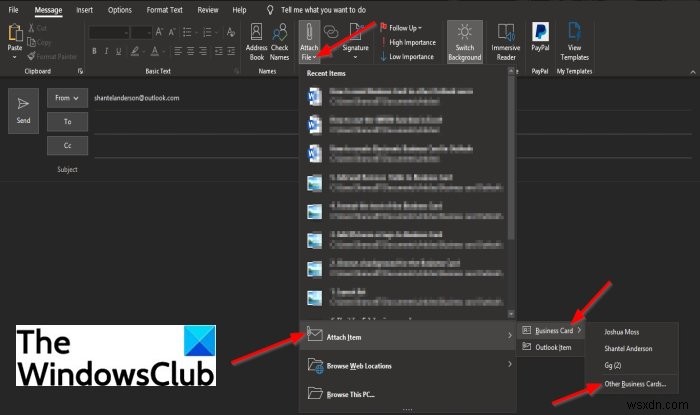This screenshot has height=415, width=700.
Task: Expand the Browse Web Locations submenu arrow
Action: coord(509,364)
